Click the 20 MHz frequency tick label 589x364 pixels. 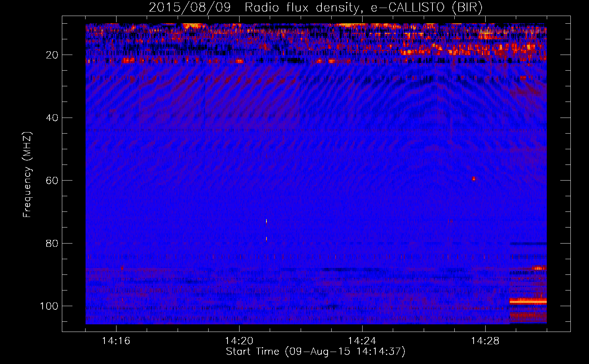pos(52,55)
